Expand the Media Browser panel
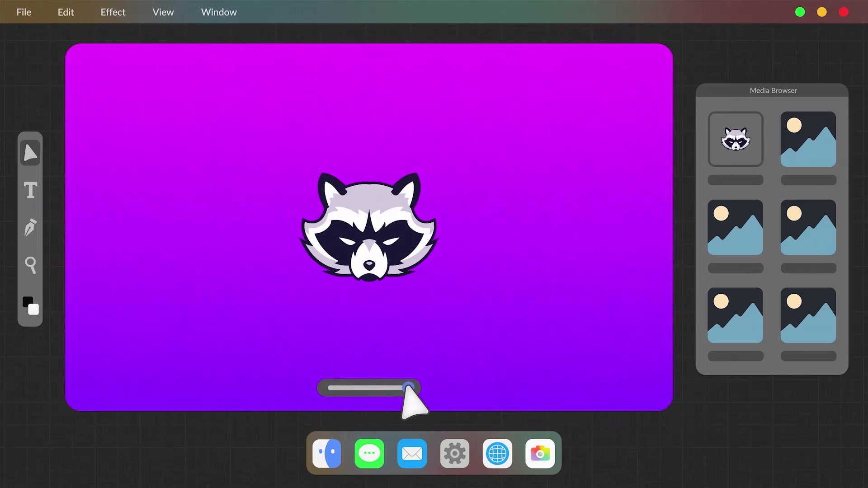 click(x=773, y=90)
